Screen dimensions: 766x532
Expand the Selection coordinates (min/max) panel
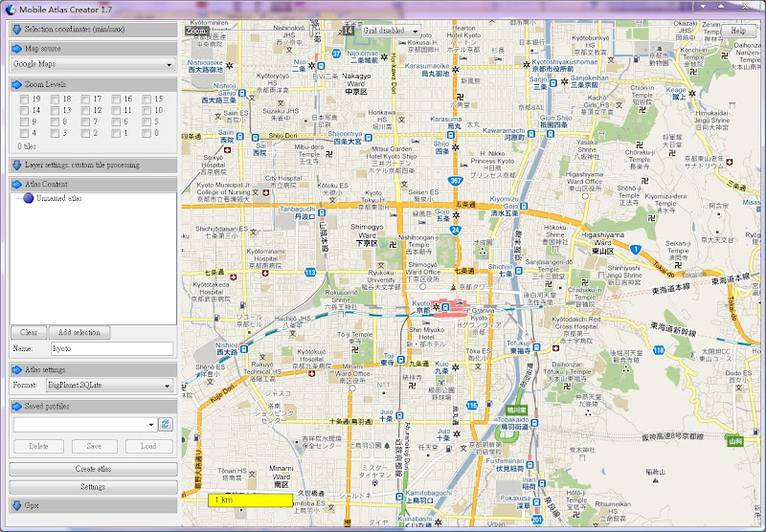[93, 30]
